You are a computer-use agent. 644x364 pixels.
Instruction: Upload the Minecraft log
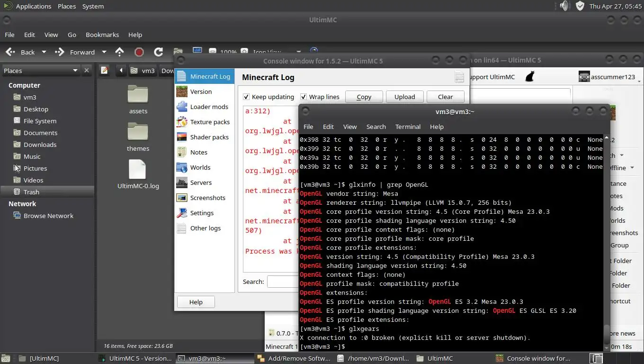tap(404, 97)
